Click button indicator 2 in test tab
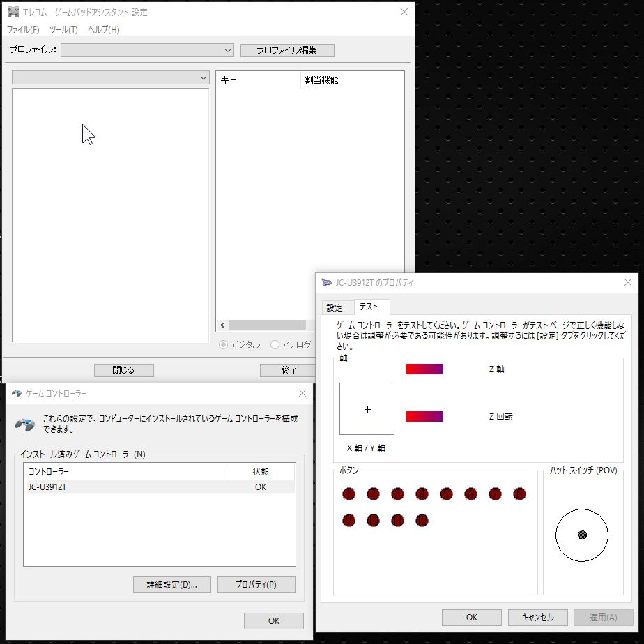Viewport: 644px width, 644px height. tap(373, 493)
